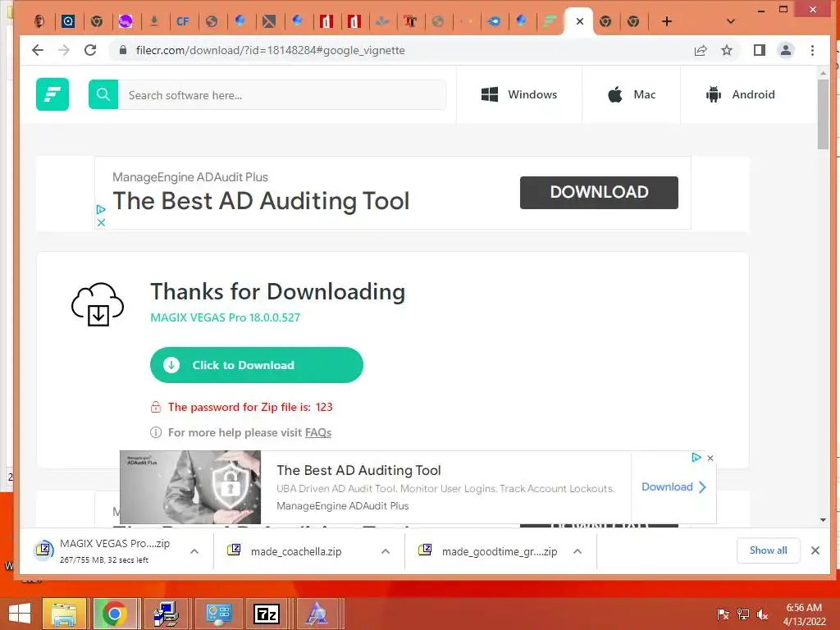Click the AdChoices icon on the bottom overlay ad
The height and width of the screenshot is (630, 840).
696,458
